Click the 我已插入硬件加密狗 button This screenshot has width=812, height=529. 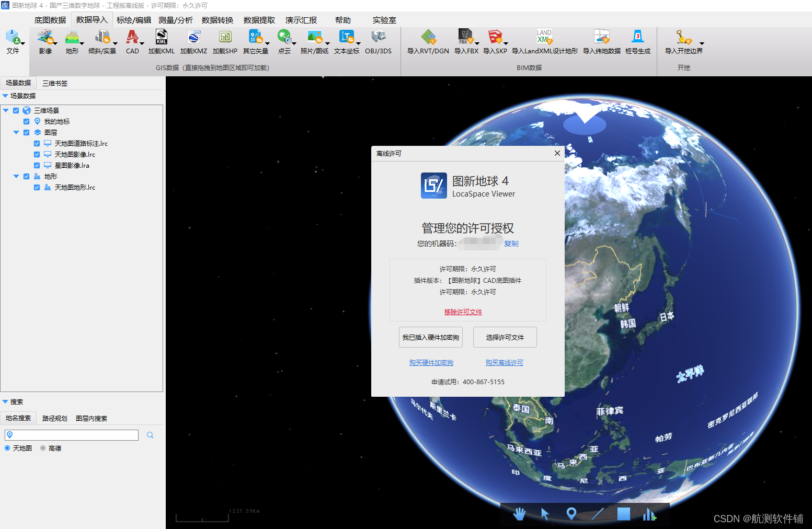[x=431, y=337]
